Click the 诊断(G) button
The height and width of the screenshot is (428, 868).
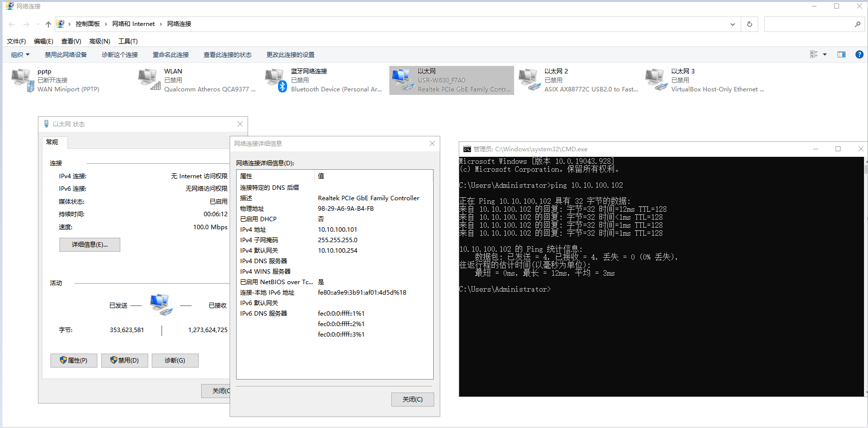pyautogui.click(x=175, y=361)
